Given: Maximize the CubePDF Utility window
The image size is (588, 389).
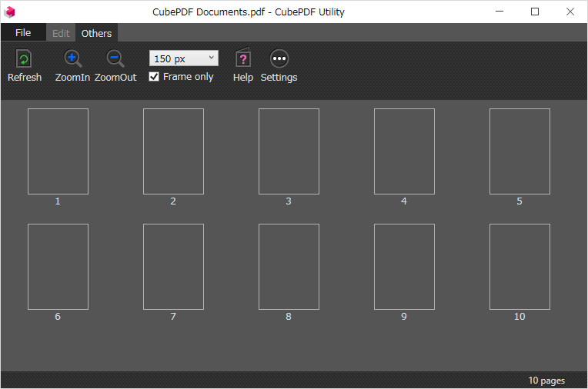Looking at the screenshot, I should pos(535,12).
